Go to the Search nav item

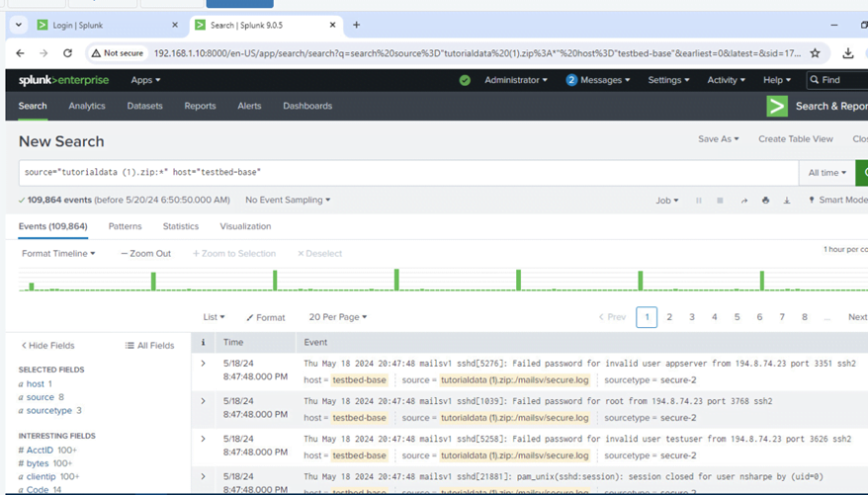(33, 106)
